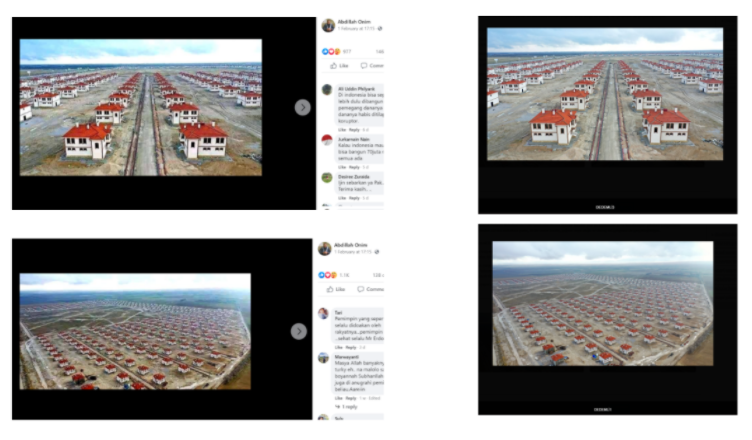Go to next photo in bottom post
The width and height of the screenshot is (752, 440).
tap(298, 331)
